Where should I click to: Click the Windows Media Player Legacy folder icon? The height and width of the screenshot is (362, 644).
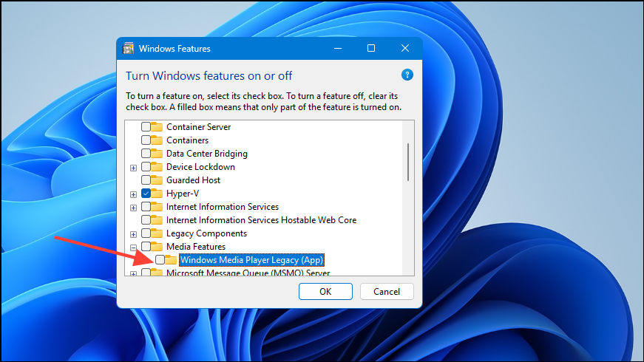pyautogui.click(x=171, y=260)
